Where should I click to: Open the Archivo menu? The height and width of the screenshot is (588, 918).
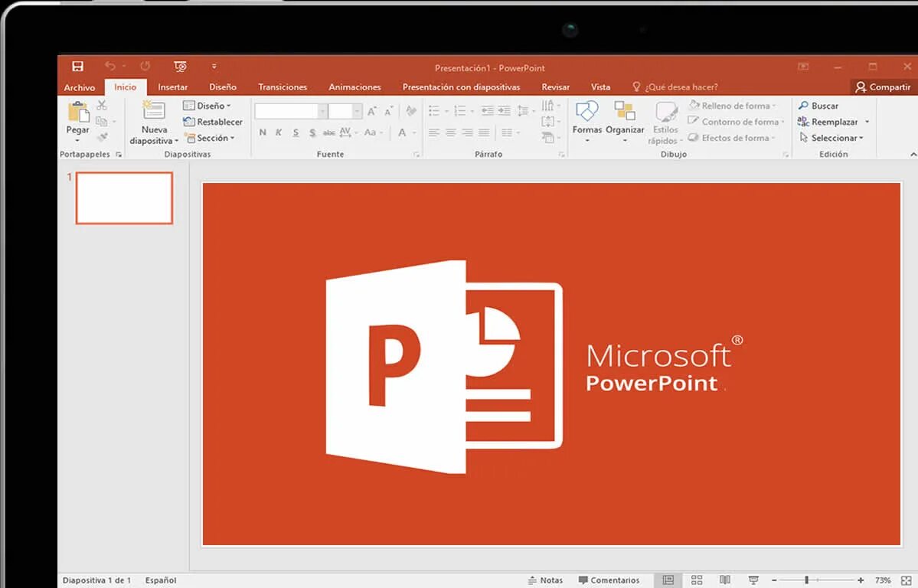coord(80,87)
